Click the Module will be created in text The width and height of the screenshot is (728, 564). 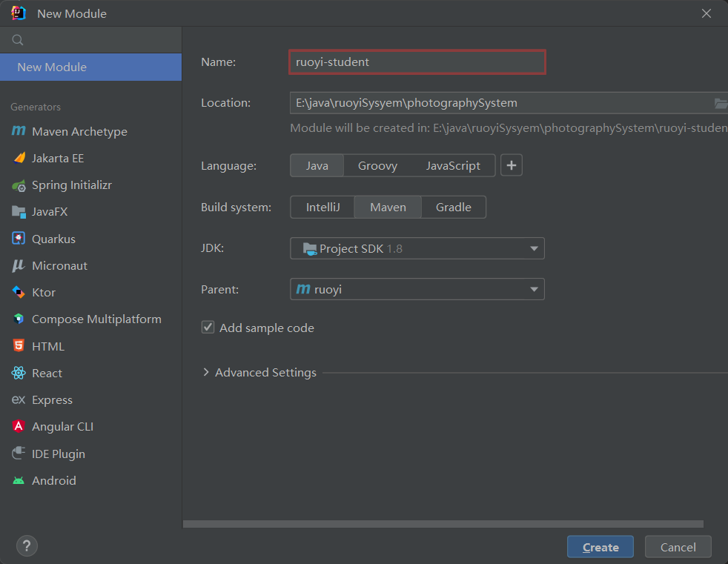pos(509,128)
